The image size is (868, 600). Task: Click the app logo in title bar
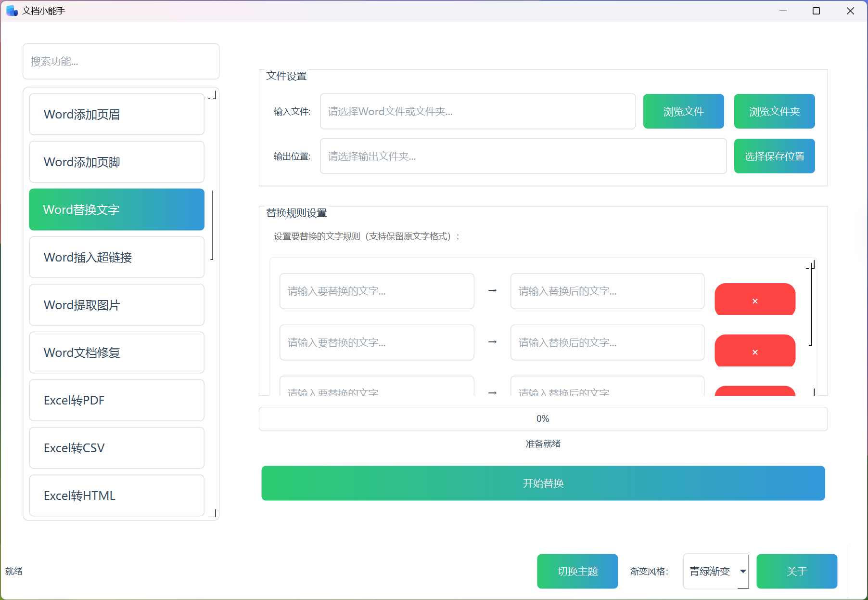pyautogui.click(x=11, y=10)
